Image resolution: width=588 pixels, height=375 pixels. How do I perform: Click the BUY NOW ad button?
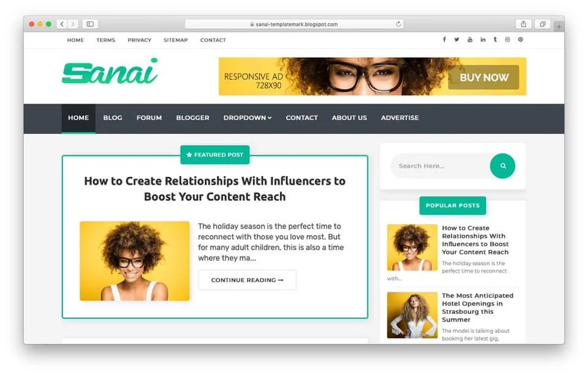pyautogui.click(x=484, y=78)
